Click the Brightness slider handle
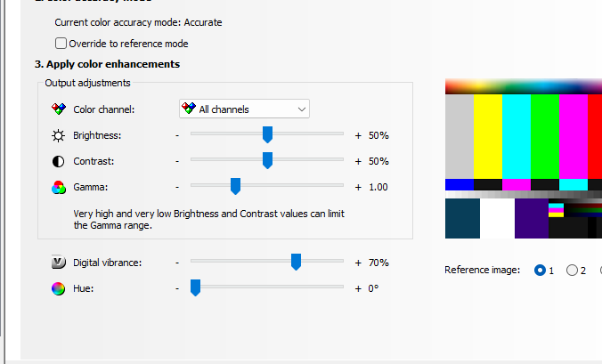Viewport: 602px width, 364px height. (267, 134)
